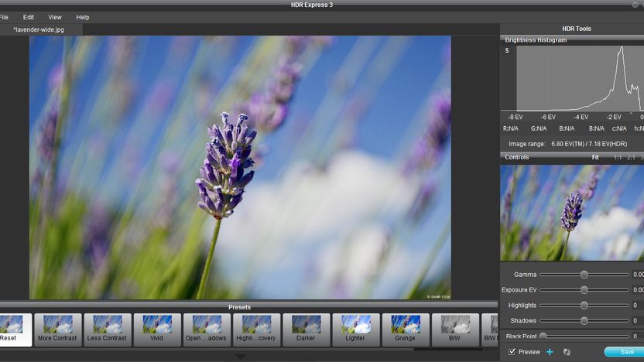
Task: Click the Image range text
Action: coord(567,144)
